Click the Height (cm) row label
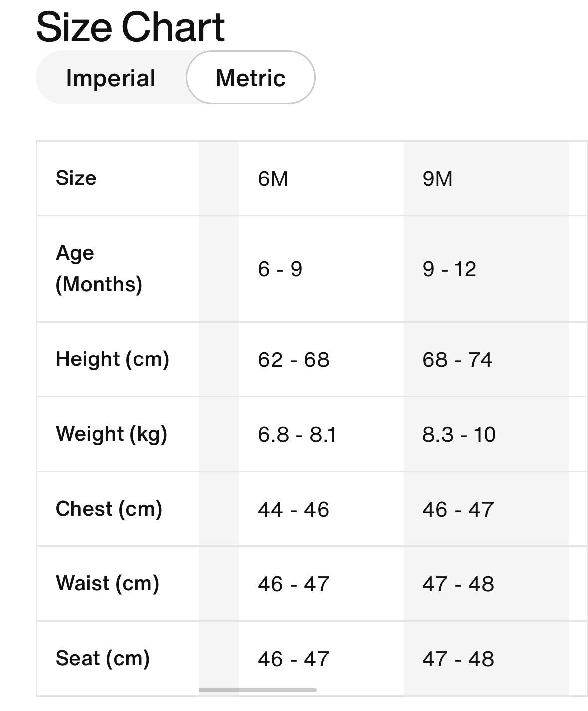 pos(113,359)
